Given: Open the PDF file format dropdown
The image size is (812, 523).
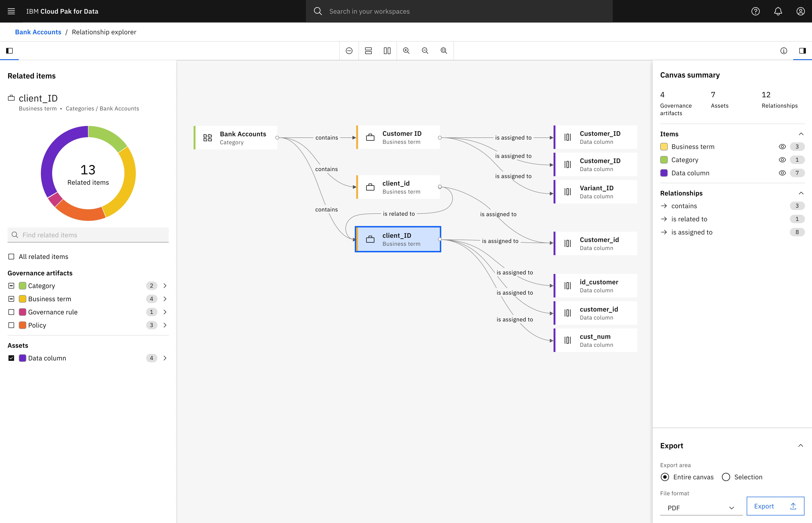Looking at the screenshot, I should tap(701, 508).
